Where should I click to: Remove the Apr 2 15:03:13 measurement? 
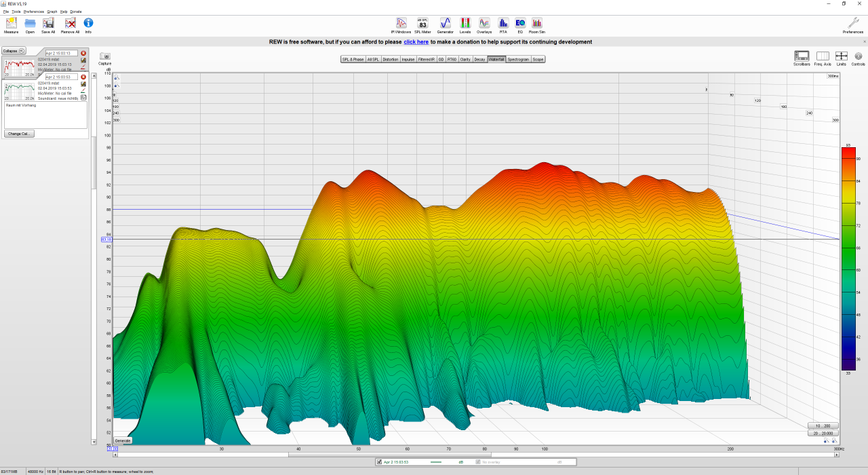pos(83,53)
